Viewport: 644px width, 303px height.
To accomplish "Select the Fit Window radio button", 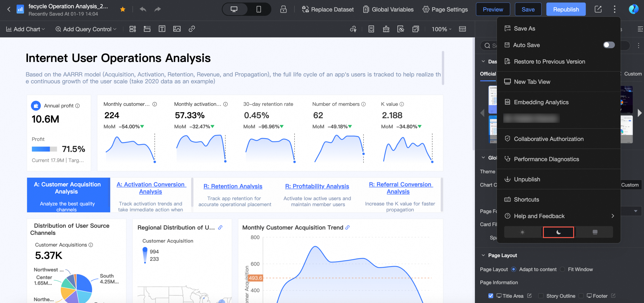I will (562, 269).
